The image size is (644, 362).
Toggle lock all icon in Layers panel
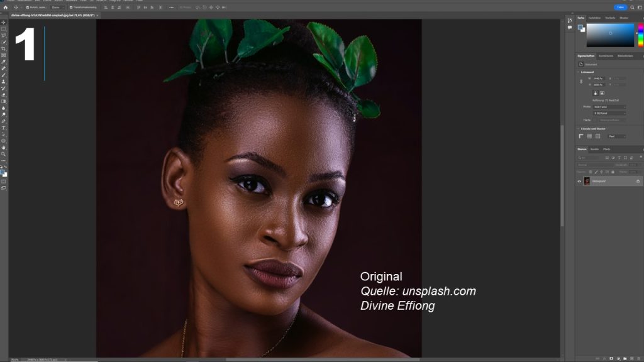613,172
